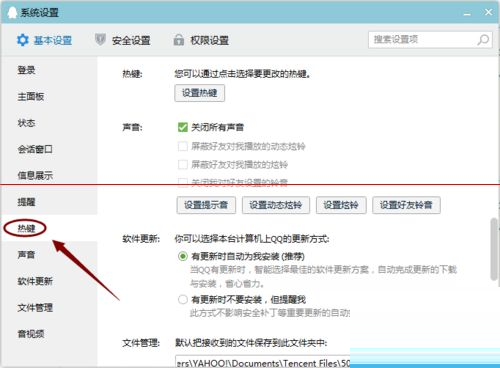Click the QQ penguin logo in title bar
Viewport: 500px width, 368px height.
pos(12,13)
